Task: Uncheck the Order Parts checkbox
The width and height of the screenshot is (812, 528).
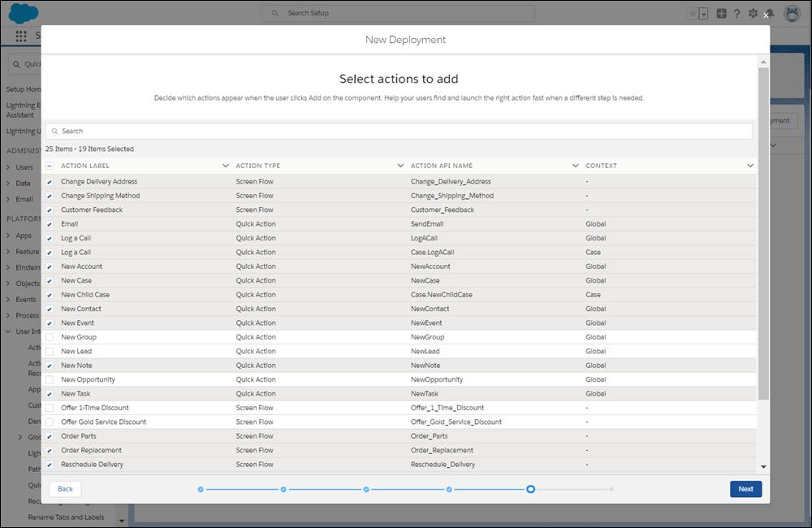Action: point(50,436)
